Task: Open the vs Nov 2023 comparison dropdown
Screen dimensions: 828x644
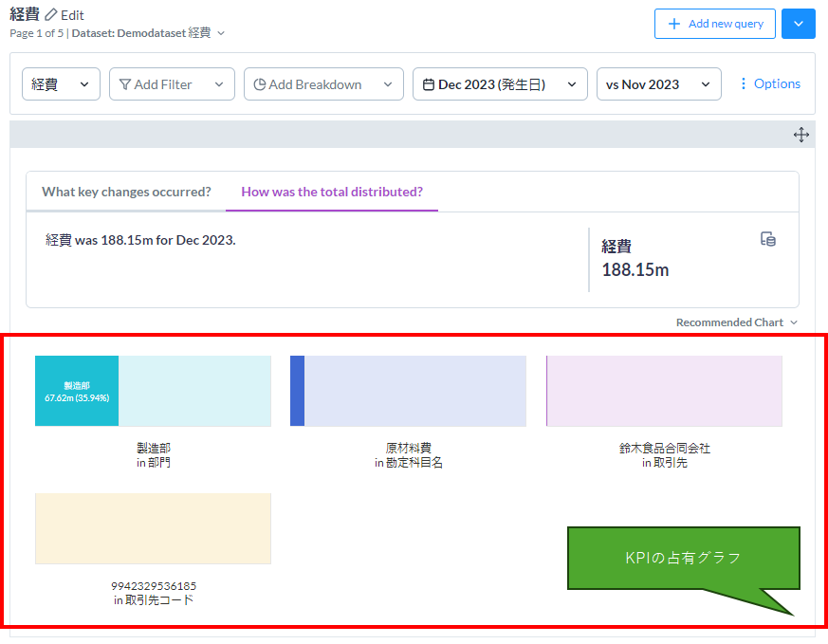Action: click(x=659, y=83)
